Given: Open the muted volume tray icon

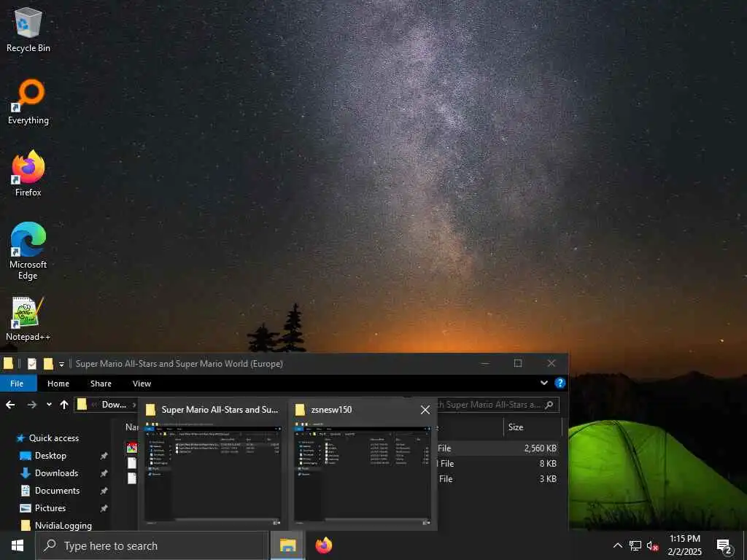Looking at the screenshot, I should [x=652, y=545].
